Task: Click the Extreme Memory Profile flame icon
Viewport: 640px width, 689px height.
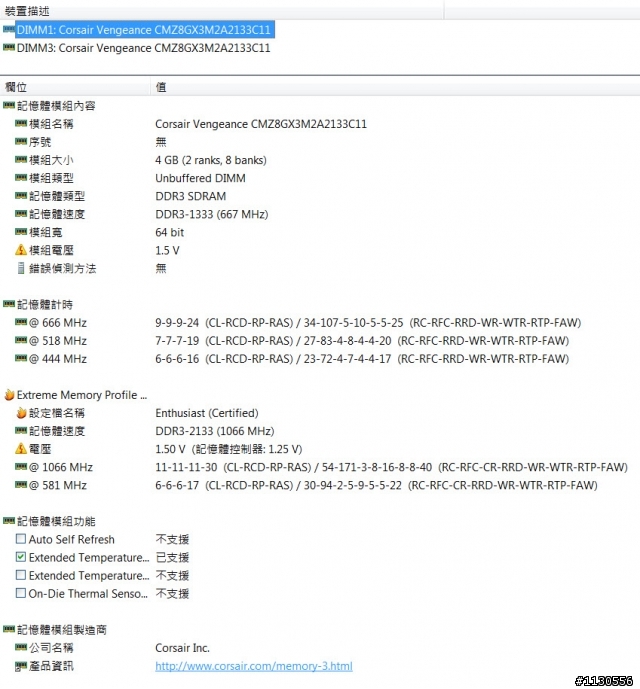Action: pyautogui.click(x=9, y=395)
